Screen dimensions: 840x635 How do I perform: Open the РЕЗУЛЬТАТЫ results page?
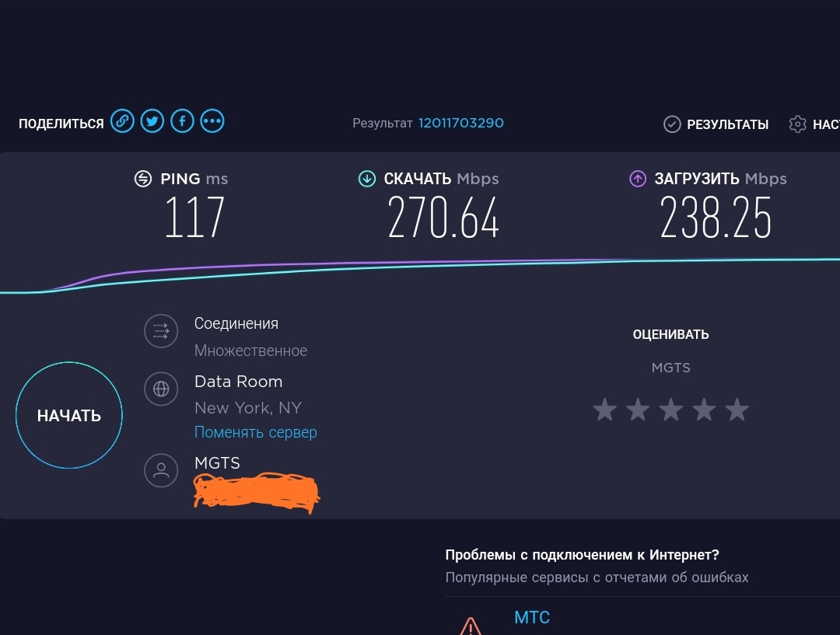click(728, 124)
